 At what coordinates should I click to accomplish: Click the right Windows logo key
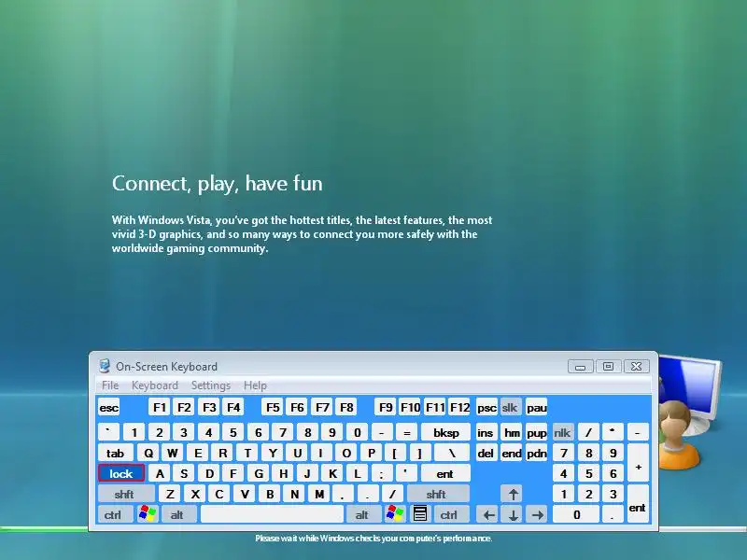[x=395, y=514]
